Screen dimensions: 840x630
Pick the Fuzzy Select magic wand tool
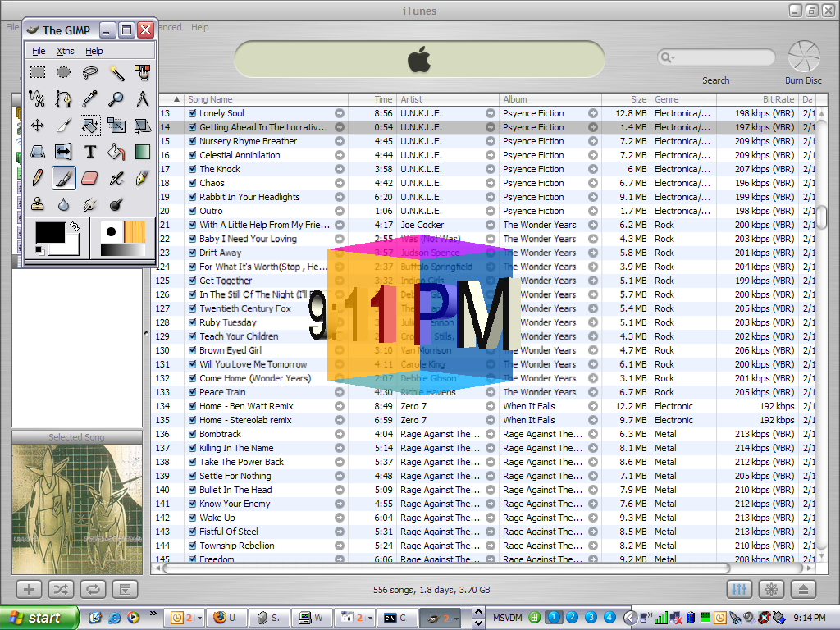point(116,72)
